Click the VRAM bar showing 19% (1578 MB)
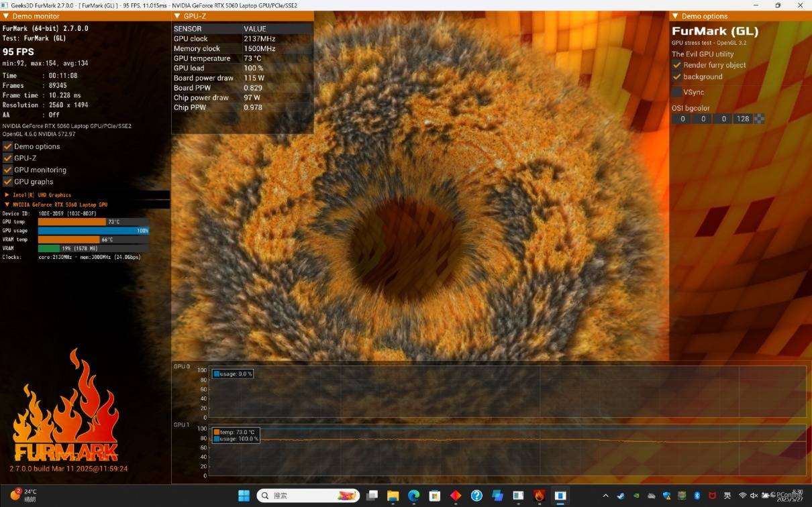Viewport: 812px width, 507px height. (93, 248)
